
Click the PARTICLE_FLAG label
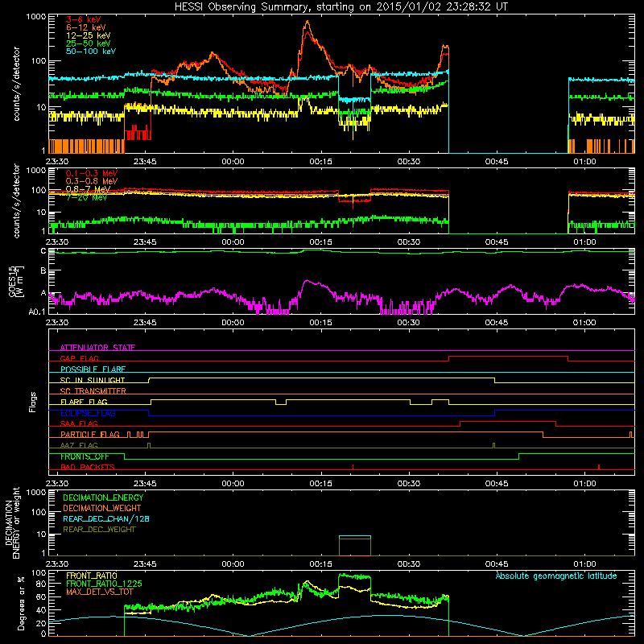click(x=90, y=435)
